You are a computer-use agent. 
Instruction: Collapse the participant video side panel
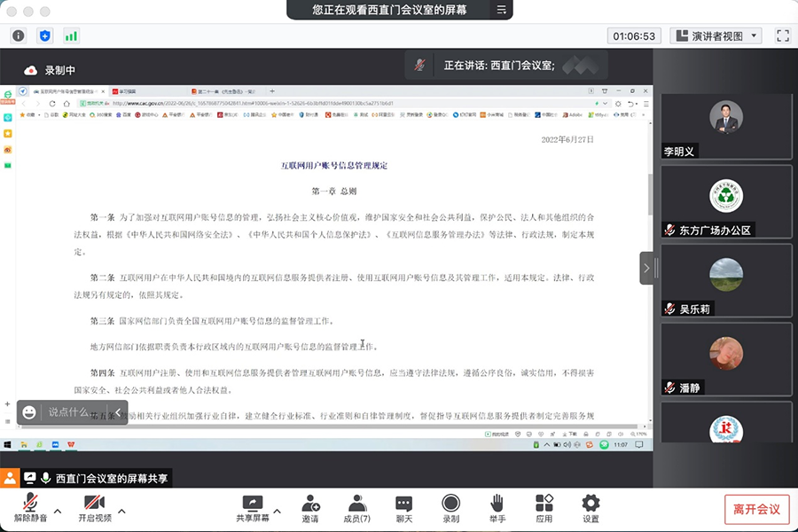(646, 268)
